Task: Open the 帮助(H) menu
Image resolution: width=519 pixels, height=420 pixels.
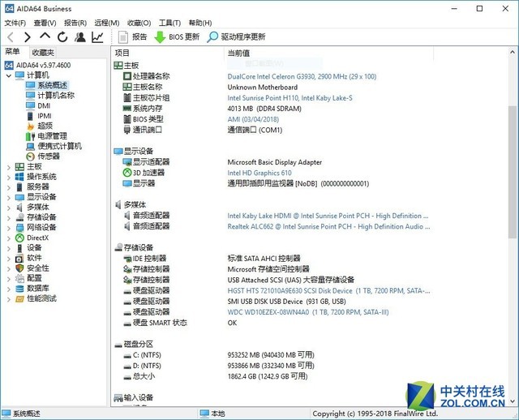Action: [x=200, y=23]
